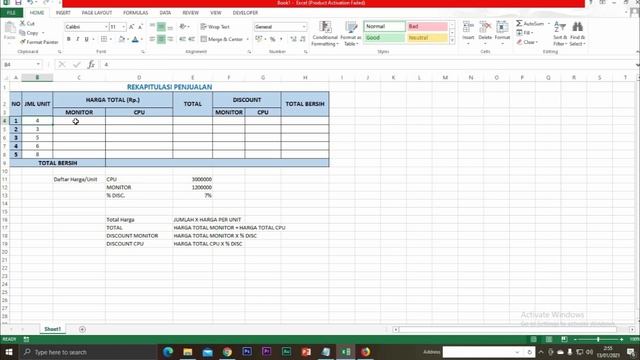Decrease font size with small A

pos(140,27)
